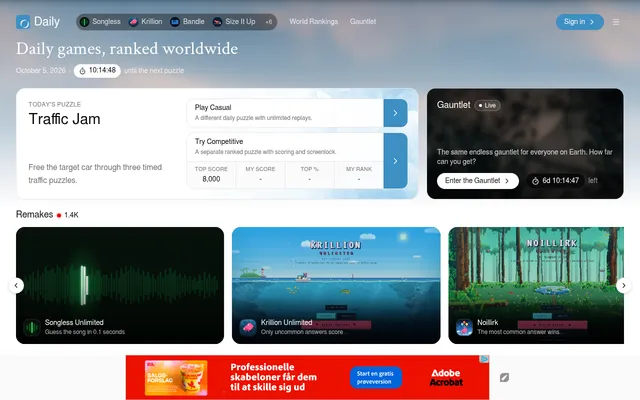Click the Sign in button

(x=580, y=22)
